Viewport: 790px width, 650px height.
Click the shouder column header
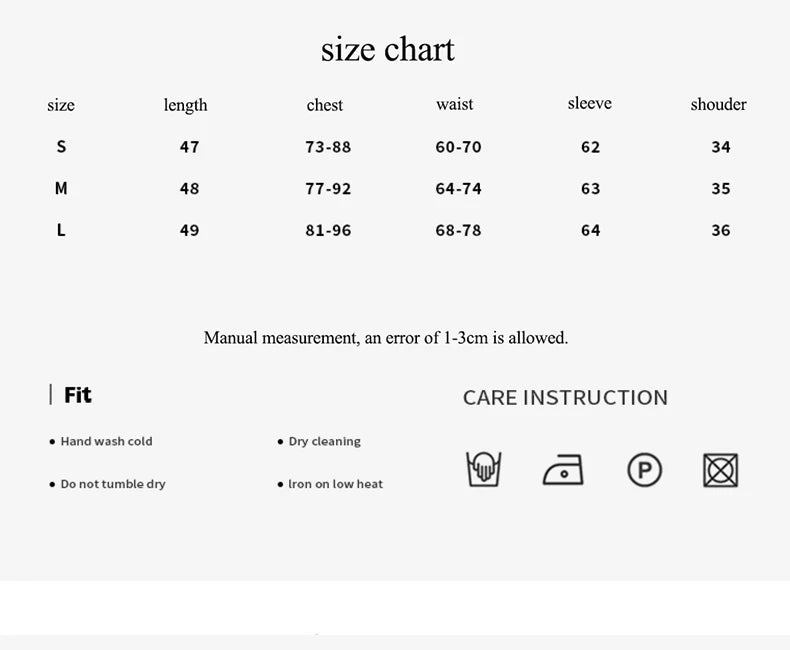coord(718,104)
